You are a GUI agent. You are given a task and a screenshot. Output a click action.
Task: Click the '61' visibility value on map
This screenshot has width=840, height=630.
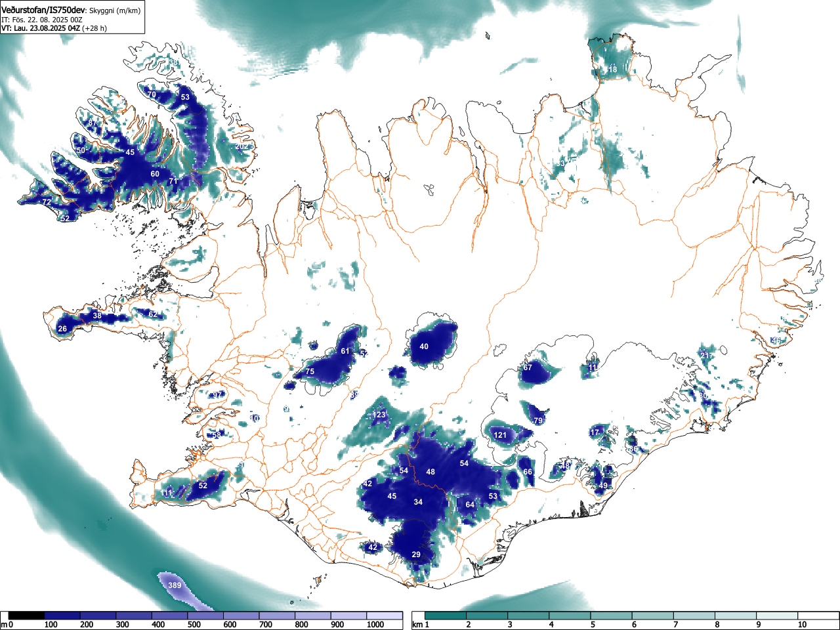345,351
